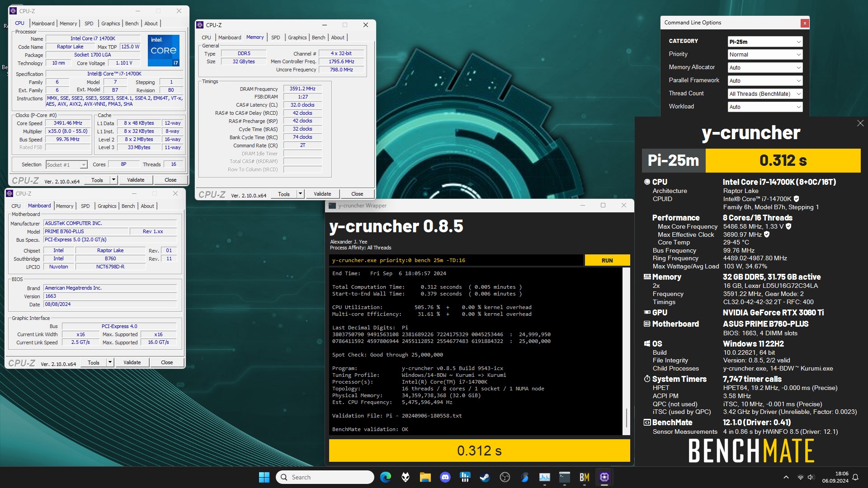The height and width of the screenshot is (488, 868).
Task: Click the CPU-Z Mainboard window title icon
Action: [x=10, y=193]
